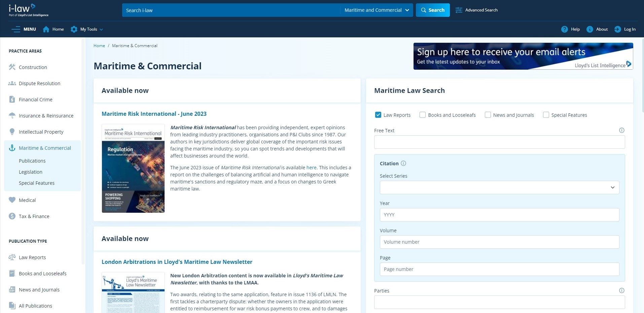The height and width of the screenshot is (313, 644).
Task: Click the Law Reports scales icon
Action: click(x=12, y=257)
